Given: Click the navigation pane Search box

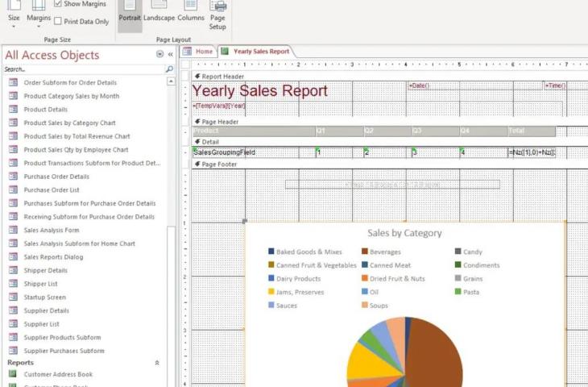Looking at the screenshot, I should (x=84, y=69).
